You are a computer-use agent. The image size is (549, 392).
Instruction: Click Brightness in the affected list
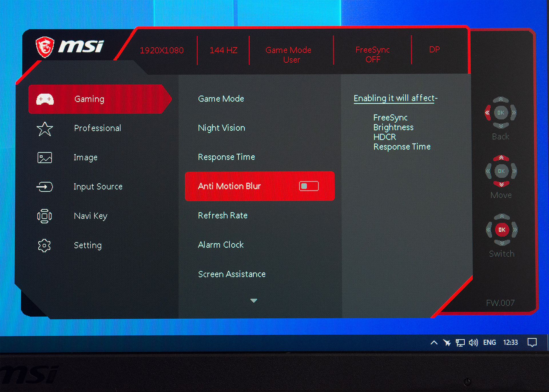click(x=393, y=127)
